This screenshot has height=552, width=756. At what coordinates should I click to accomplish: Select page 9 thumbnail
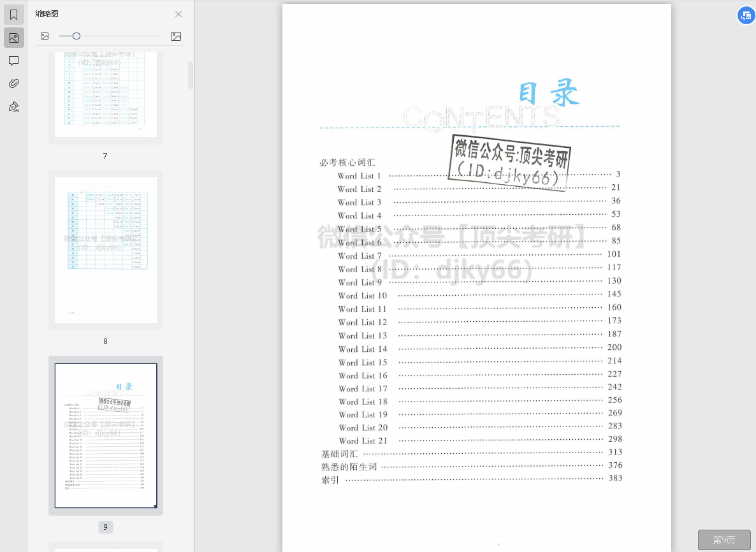click(106, 436)
